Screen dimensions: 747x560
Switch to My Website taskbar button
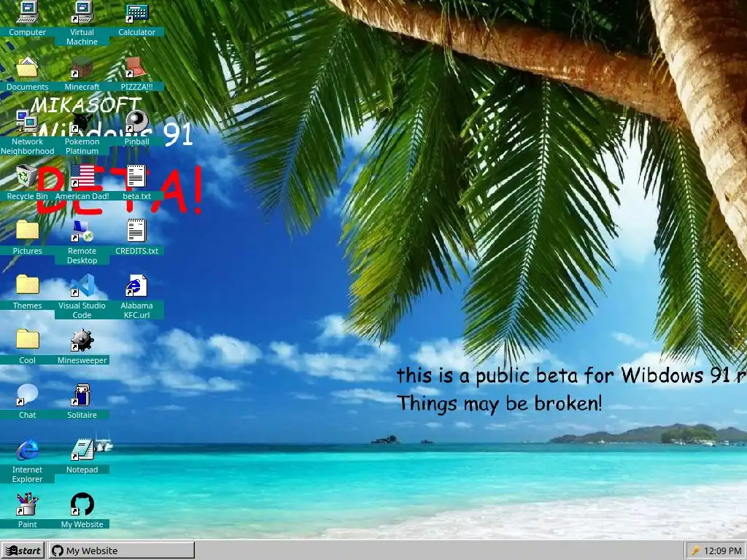coord(121,551)
